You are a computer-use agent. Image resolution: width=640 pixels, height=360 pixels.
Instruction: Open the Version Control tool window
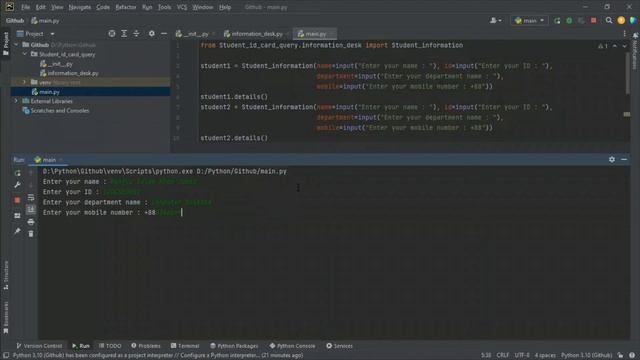pyautogui.click(x=39, y=346)
